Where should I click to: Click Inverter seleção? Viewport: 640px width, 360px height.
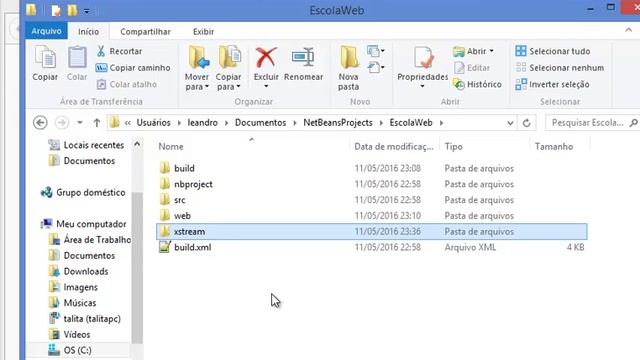(552, 84)
